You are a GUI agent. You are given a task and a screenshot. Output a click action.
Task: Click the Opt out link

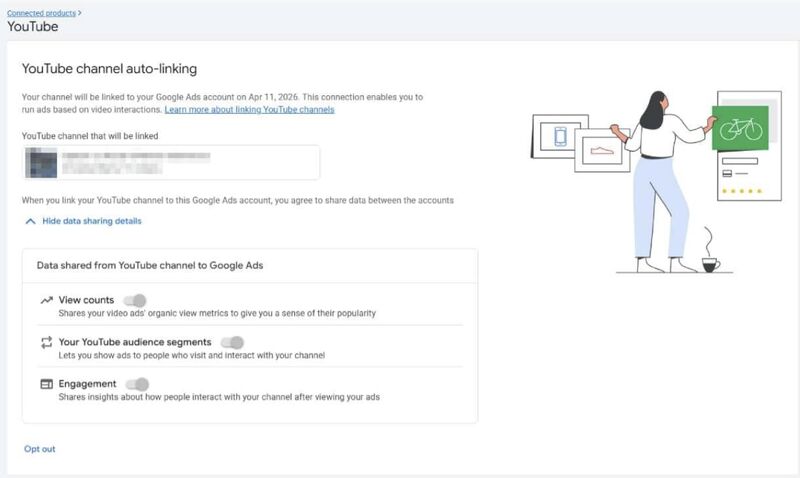[x=40, y=449]
